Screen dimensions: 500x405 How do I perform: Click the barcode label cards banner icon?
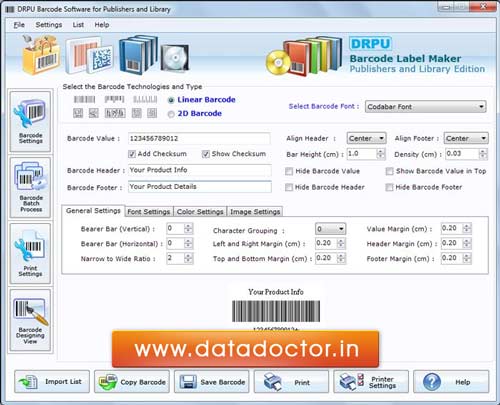(89, 56)
